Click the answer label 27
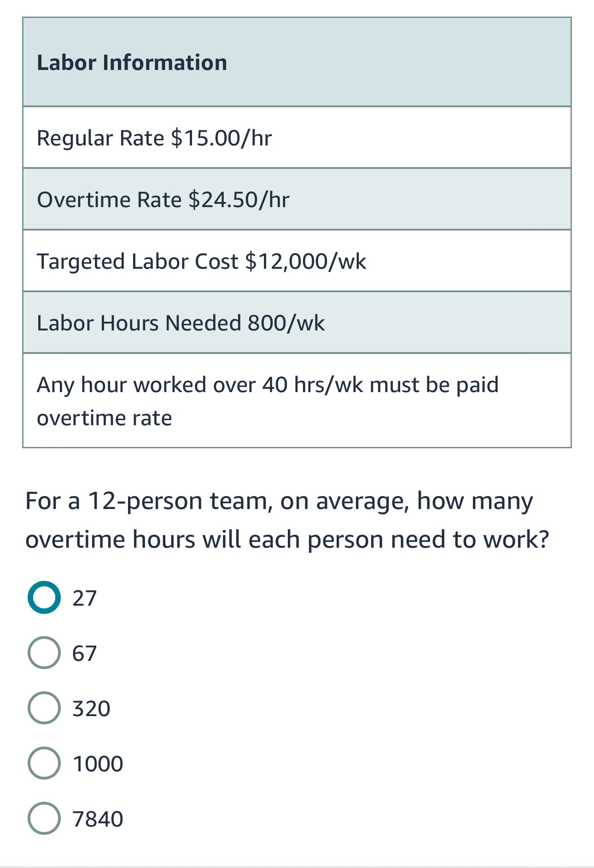 pos(85,597)
